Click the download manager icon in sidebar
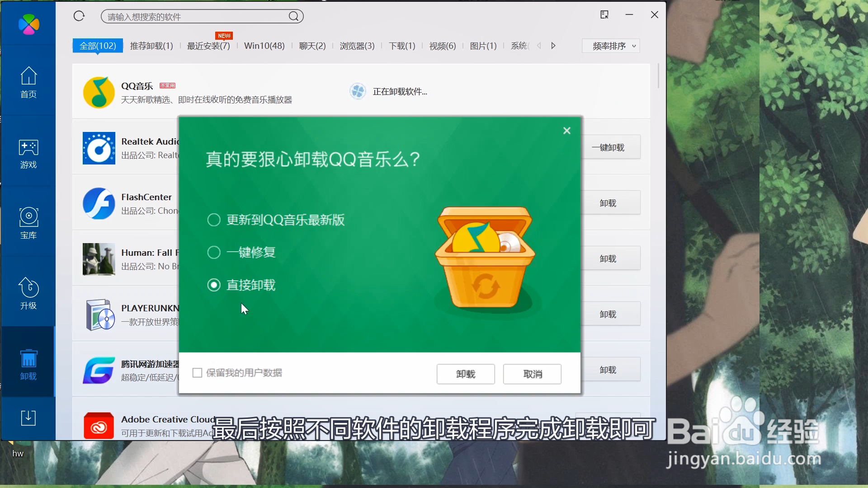Screen dimensions: 868x488 click(28, 418)
